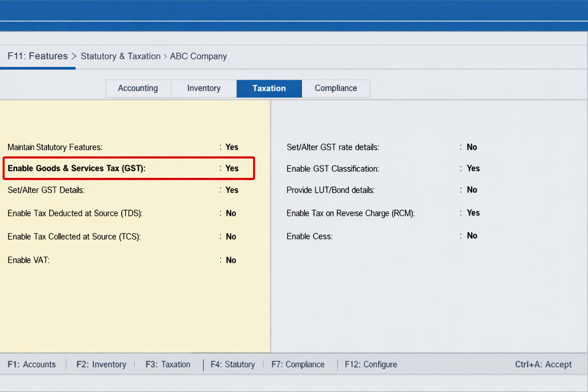This screenshot has width=588, height=392.
Task: Toggle Enable Goods & Services Tax (GST) setting
Action: (232, 168)
